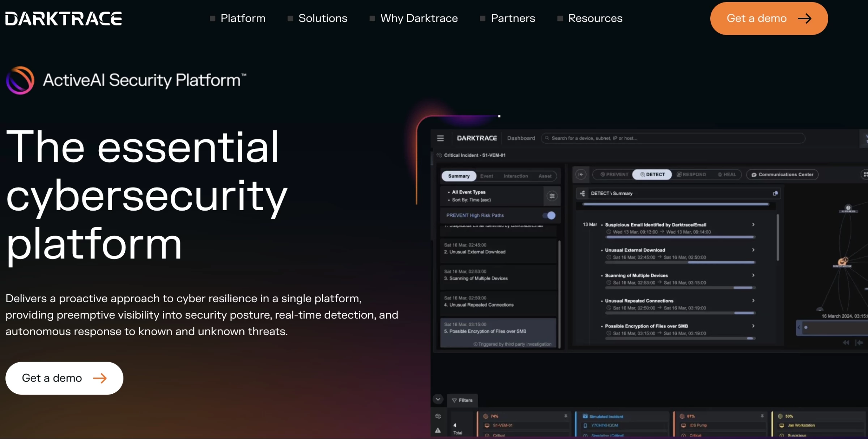Click the monitor icon beside Jan Workstation
This screenshot has width=868, height=439.
coord(782,426)
